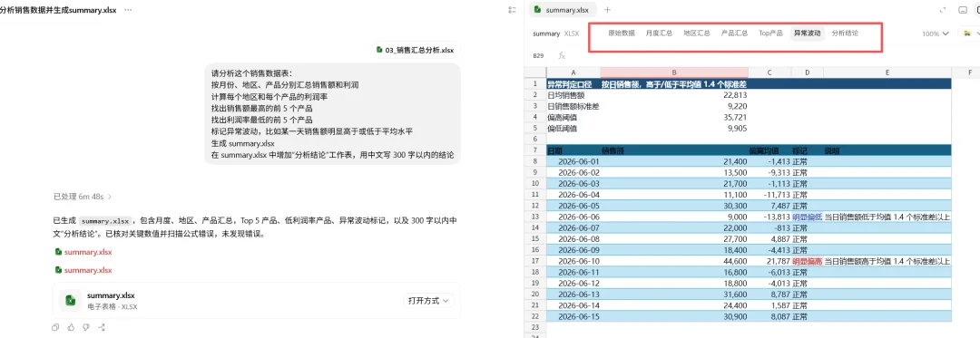Image resolution: width=980 pixels, height=338 pixels.
Task: Click the 偏离均值 column header cell
Action: pos(769,150)
